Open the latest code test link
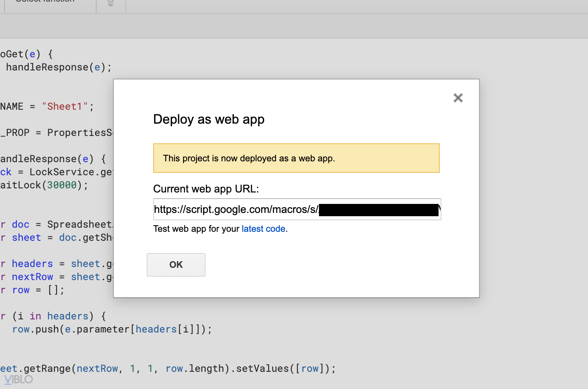Viewport: 588px width, 389px height. [263, 229]
